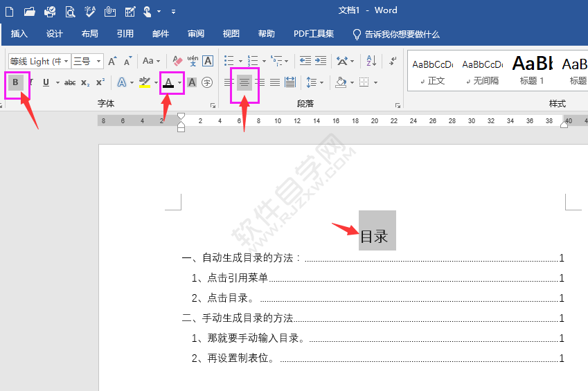Open highlight color dropdown arrow
This screenshot has width=588, height=391.
(156, 82)
